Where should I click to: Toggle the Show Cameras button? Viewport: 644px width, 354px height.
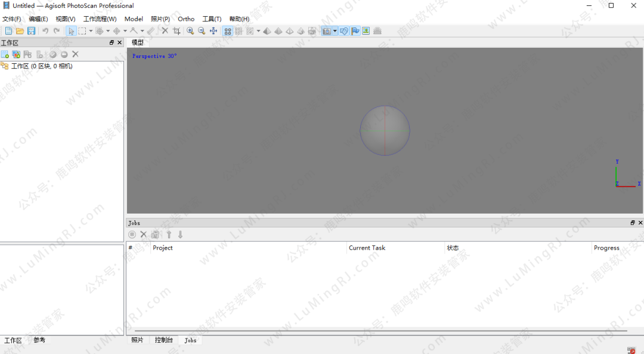(x=326, y=31)
